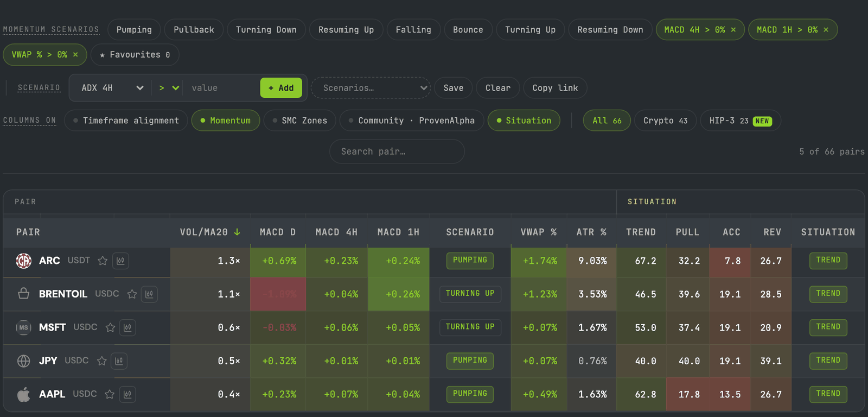
Task: Remove the VWAP % > 0% filter
Action: tap(75, 55)
